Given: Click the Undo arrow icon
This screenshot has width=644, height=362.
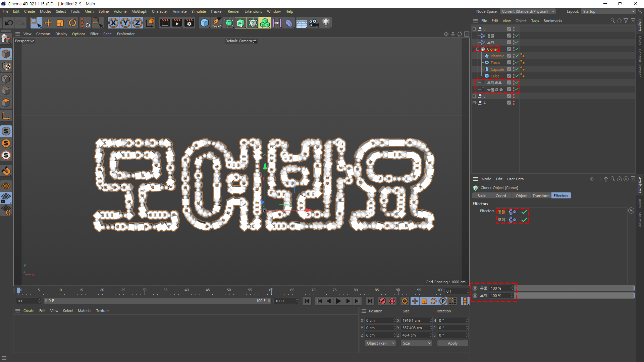Looking at the screenshot, I should 9,23.
